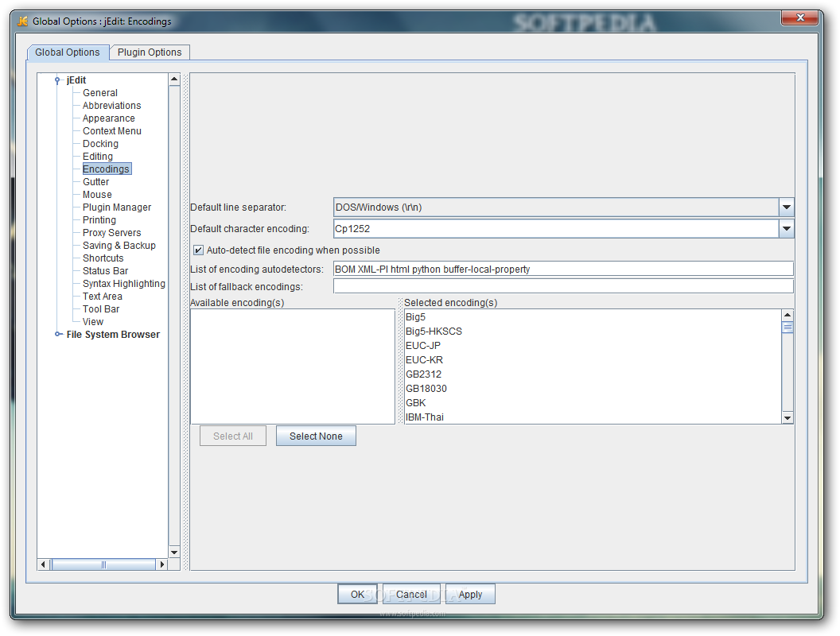Click the options tree scroll-up arrow
The height and width of the screenshot is (636, 840).
[174, 79]
